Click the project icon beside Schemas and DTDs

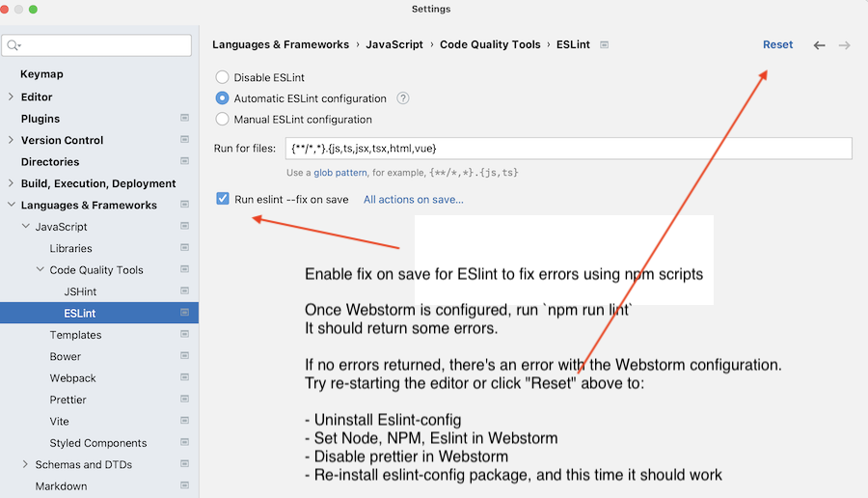(185, 463)
